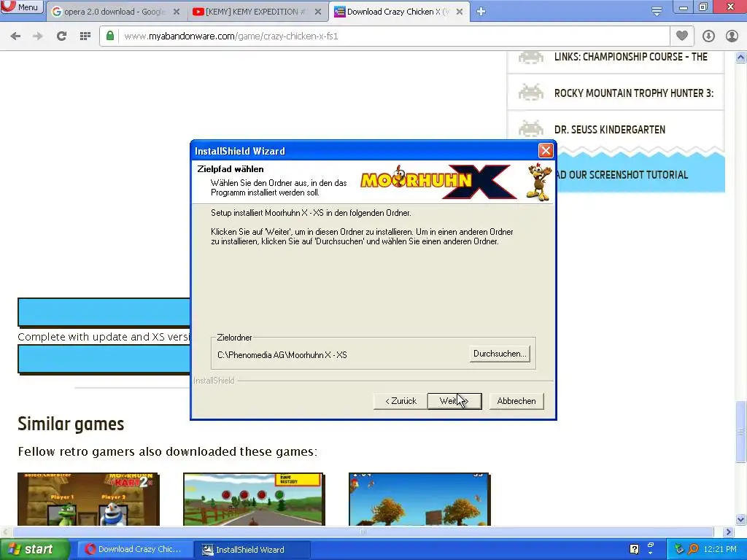Click the page scroll down arrow
This screenshot has width=747, height=560.
[741, 519]
